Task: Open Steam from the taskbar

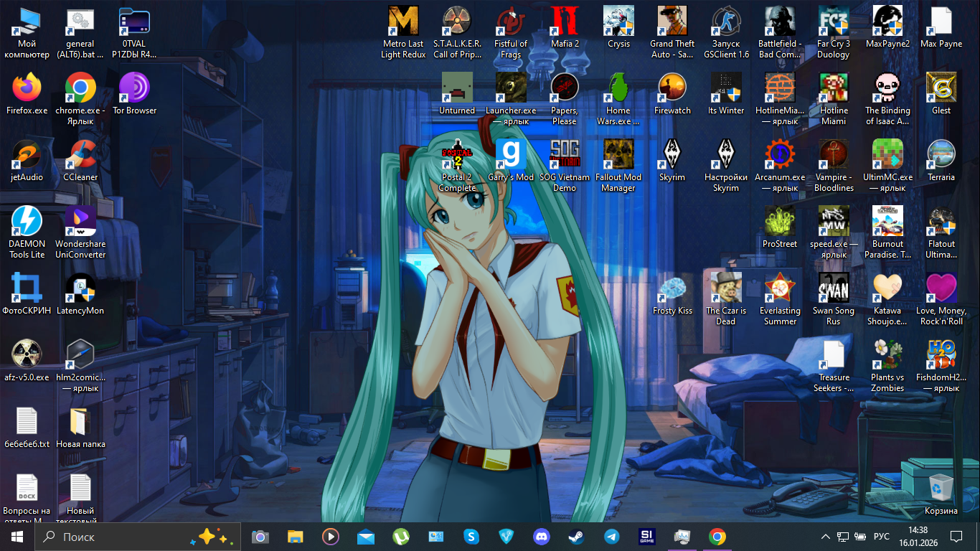Action: (x=577, y=537)
